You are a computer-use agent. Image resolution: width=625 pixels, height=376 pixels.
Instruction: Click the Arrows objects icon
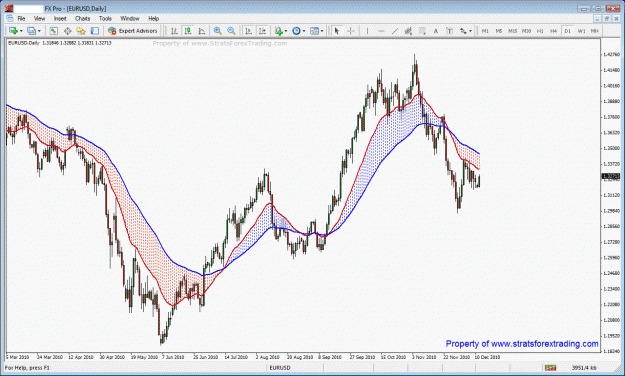pos(463,31)
